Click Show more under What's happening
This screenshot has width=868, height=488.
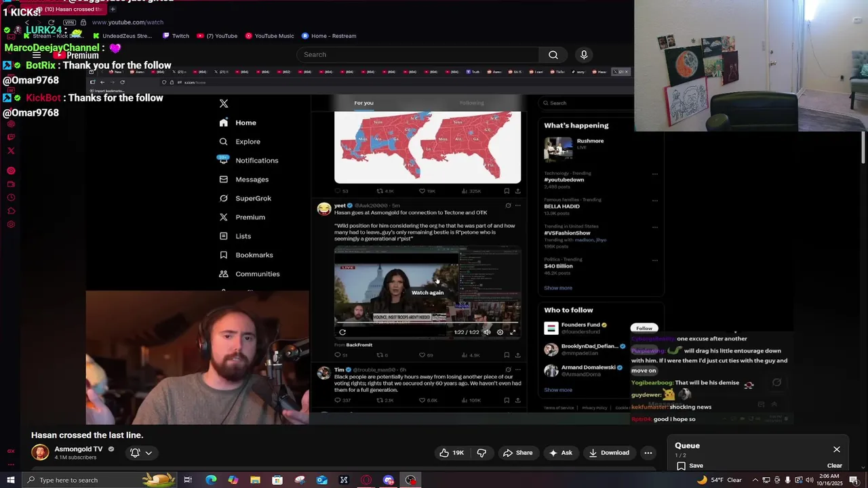click(558, 288)
